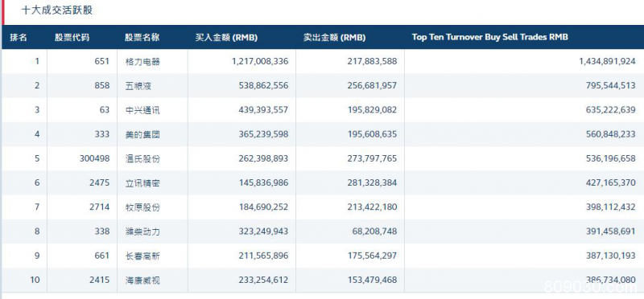Click stock code 300498
Viewport: 644px width, 299px height.
[94, 158]
